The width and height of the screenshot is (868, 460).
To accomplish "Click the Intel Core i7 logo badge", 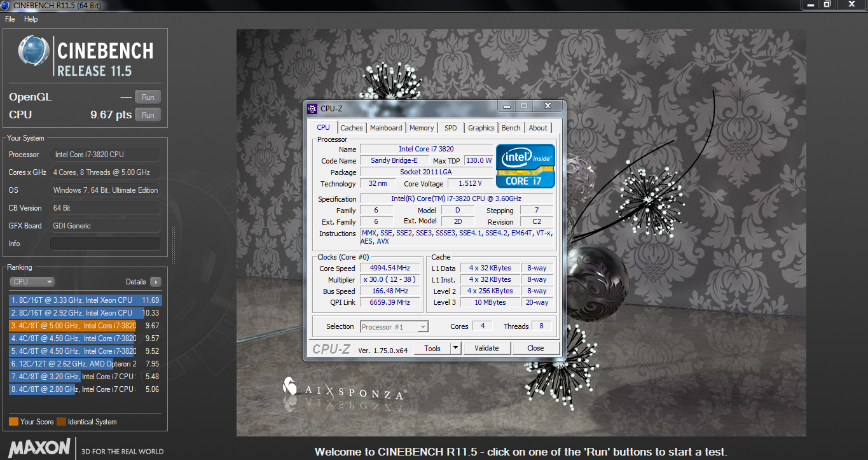I will 525,166.
